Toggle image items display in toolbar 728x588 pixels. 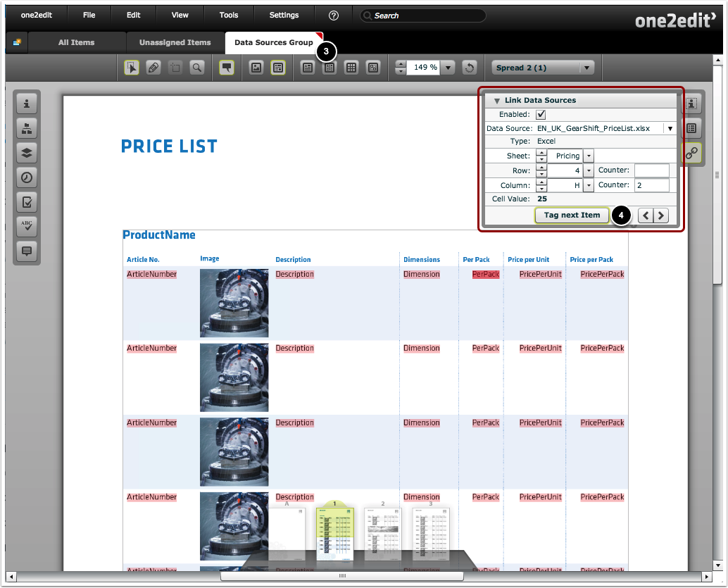pyautogui.click(x=256, y=68)
